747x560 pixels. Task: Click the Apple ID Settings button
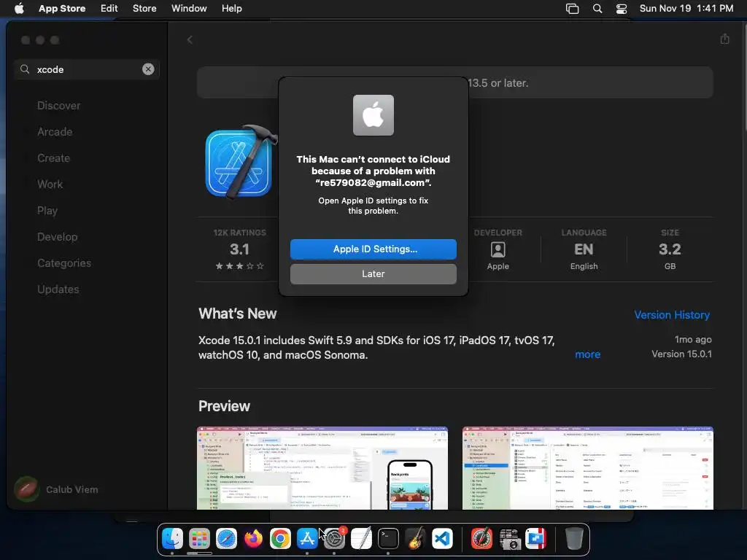click(x=373, y=249)
